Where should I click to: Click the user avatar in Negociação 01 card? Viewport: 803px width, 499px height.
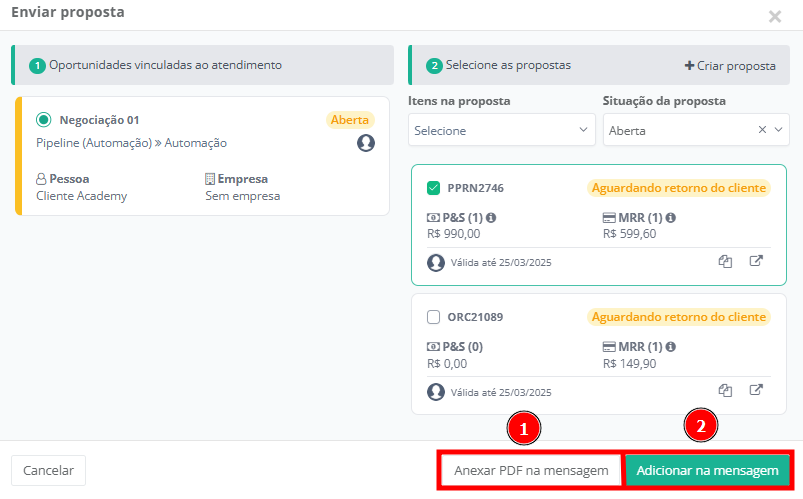pyautogui.click(x=366, y=143)
